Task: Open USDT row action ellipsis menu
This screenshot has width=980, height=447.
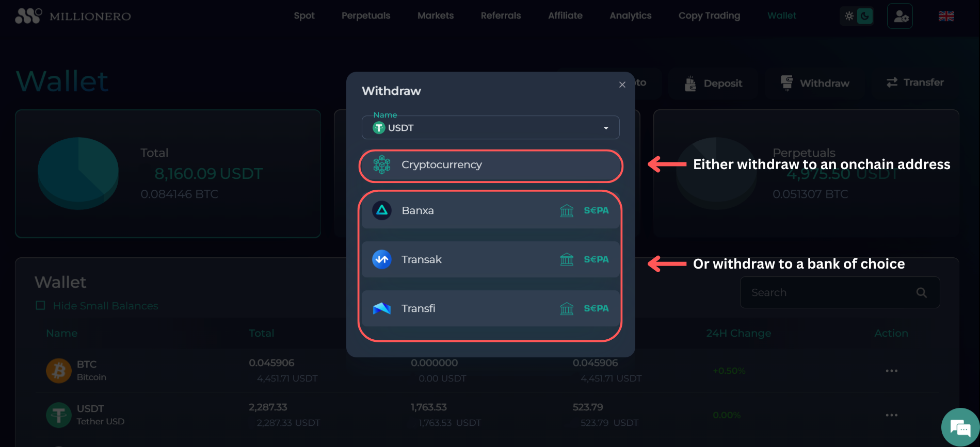Action: [x=891, y=415]
